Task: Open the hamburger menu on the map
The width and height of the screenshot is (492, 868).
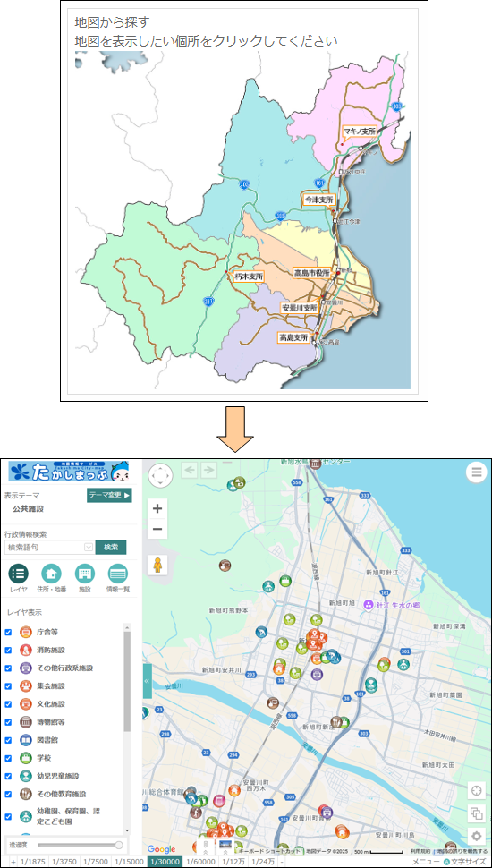Action: pyautogui.click(x=477, y=472)
